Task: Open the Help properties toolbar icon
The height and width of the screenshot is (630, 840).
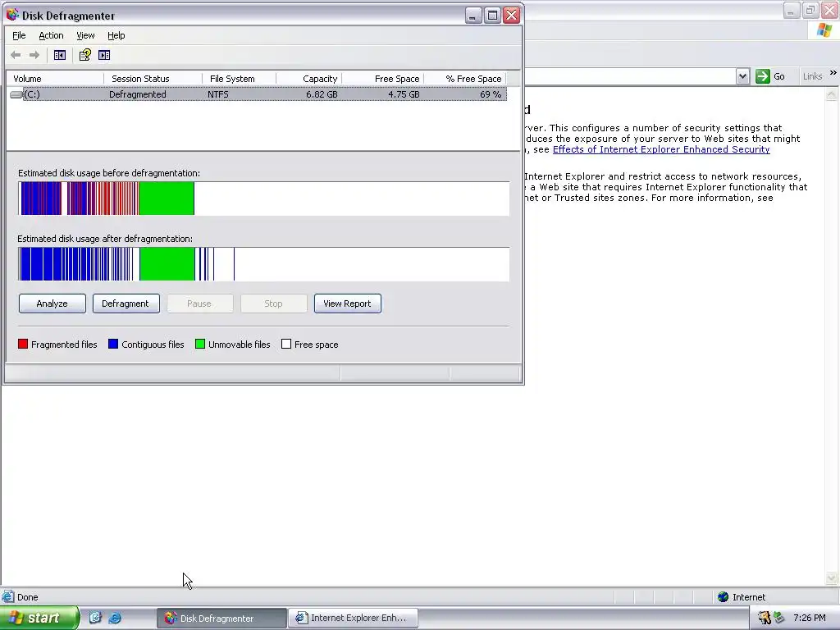Action: [x=84, y=55]
